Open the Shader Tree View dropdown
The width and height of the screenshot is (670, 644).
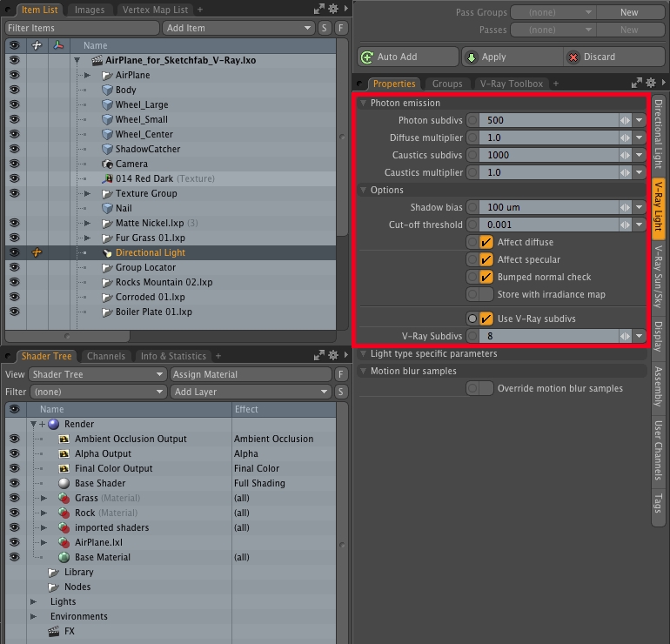[x=97, y=374]
